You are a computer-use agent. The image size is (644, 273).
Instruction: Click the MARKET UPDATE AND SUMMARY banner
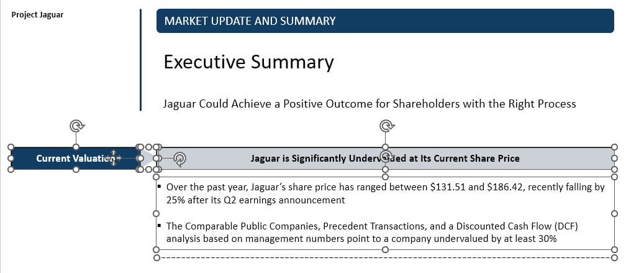385,21
